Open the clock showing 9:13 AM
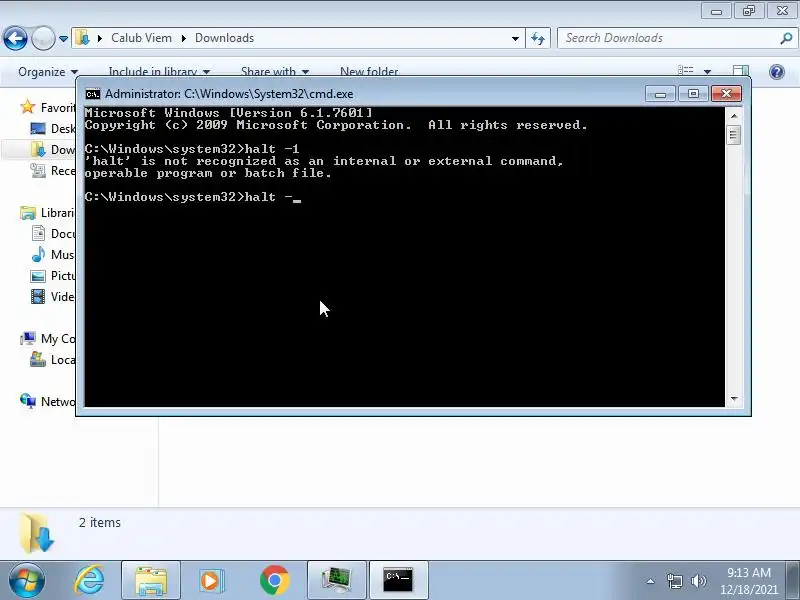This screenshot has width=800, height=600. point(748,581)
